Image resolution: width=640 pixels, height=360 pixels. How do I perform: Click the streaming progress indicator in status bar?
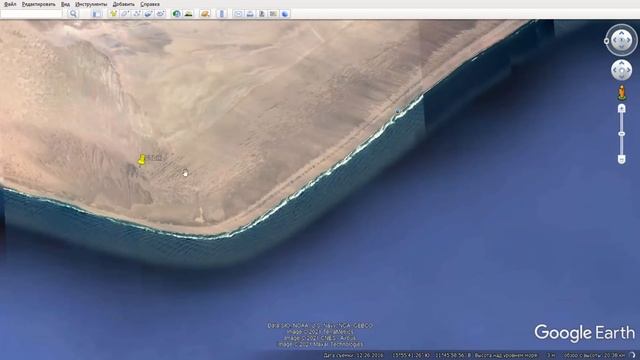pos(632,356)
